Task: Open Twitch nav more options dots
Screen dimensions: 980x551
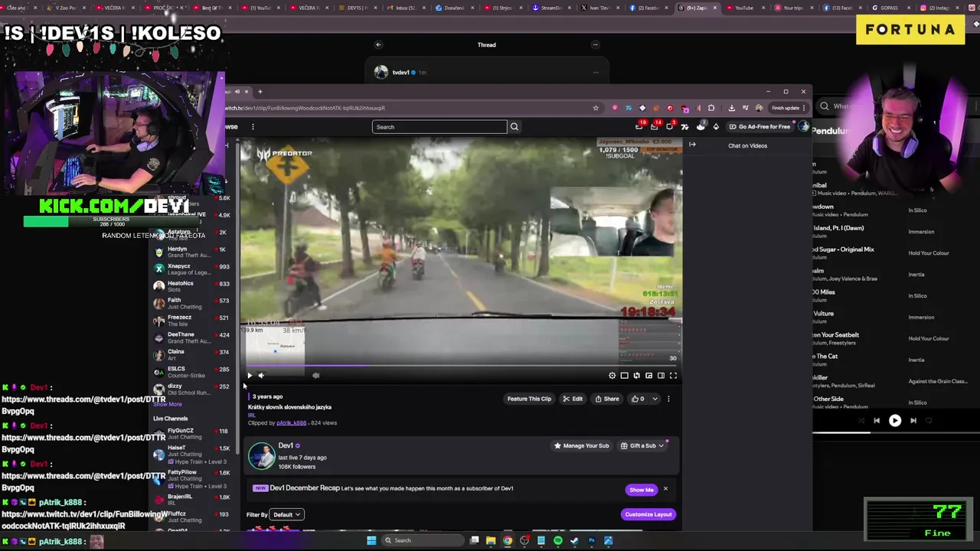Action: [x=253, y=127]
